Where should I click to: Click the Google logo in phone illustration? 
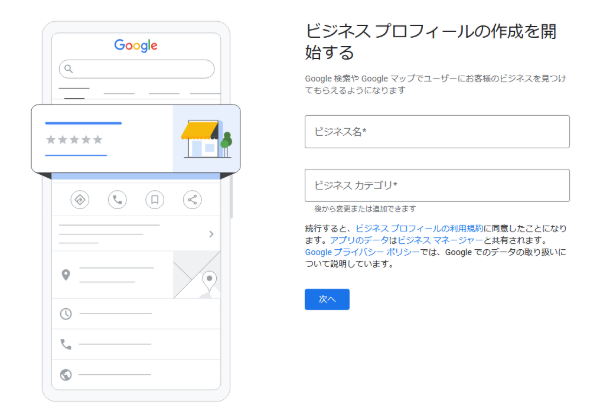click(136, 45)
